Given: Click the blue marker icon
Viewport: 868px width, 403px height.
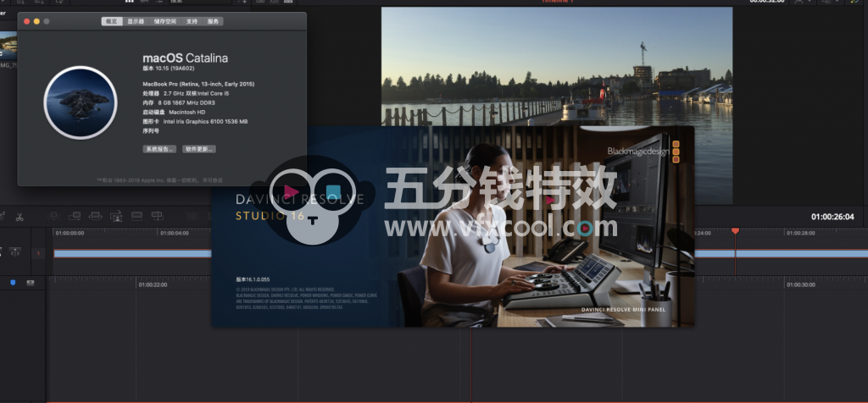Looking at the screenshot, I should [13, 283].
